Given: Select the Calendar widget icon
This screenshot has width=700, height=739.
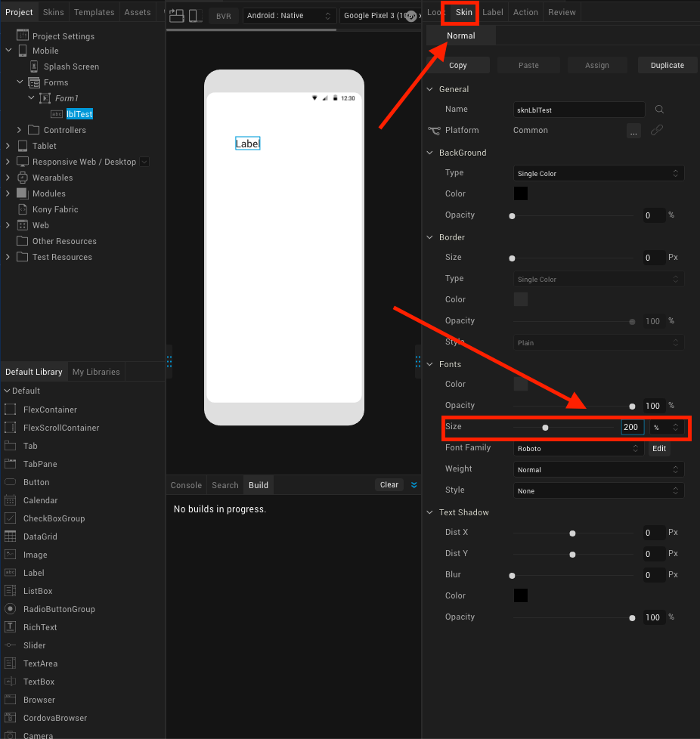Looking at the screenshot, I should [10, 500].
